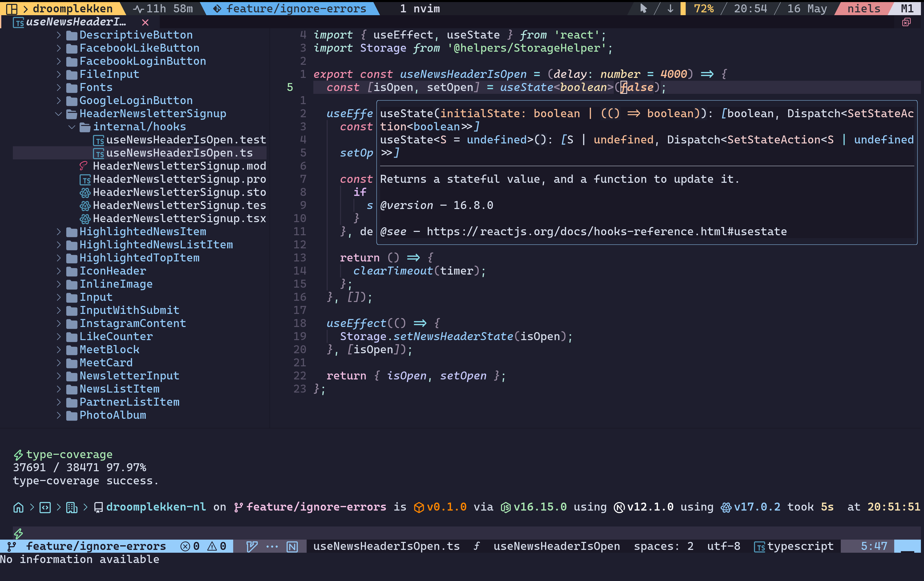Click the warnings triangle icon in statusline
Image resolution: width=924 pixels, height=581 pixels.
tap(212, 546)
